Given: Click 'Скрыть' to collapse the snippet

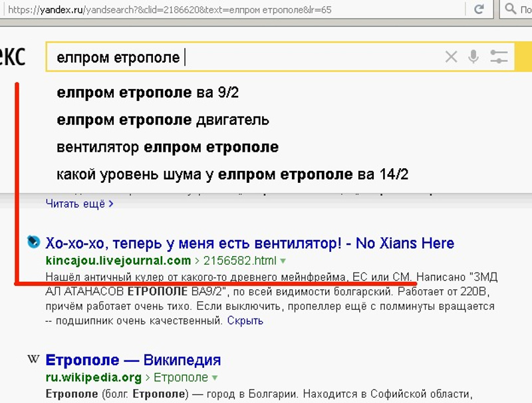Looking at the screenshot, I should (x=245, y=321).
